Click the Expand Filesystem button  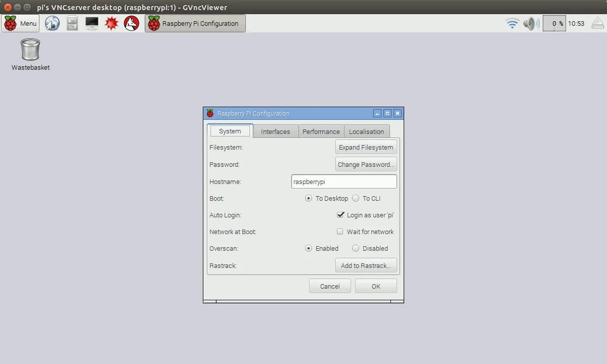pyautogui.click(x=366, y=147)
